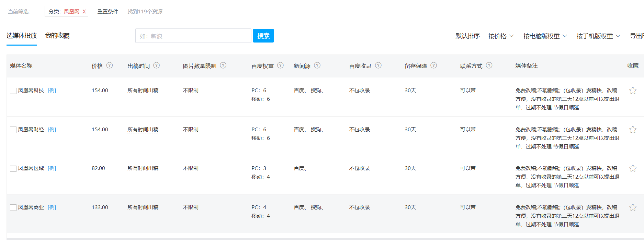
Task: Click the question mark next to 百度权重
Action: click(x=280, y=65)
